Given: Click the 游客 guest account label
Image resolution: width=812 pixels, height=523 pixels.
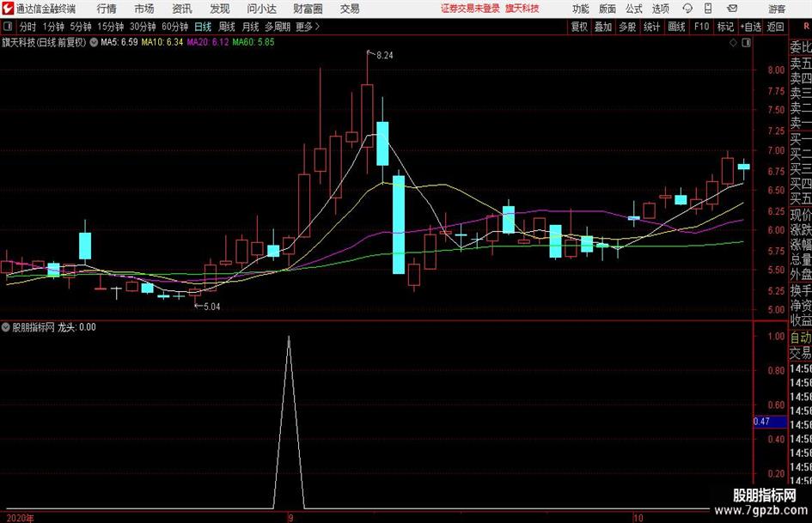Looking at the screenshot, I should pyautogui.click(x=776, y=9).
